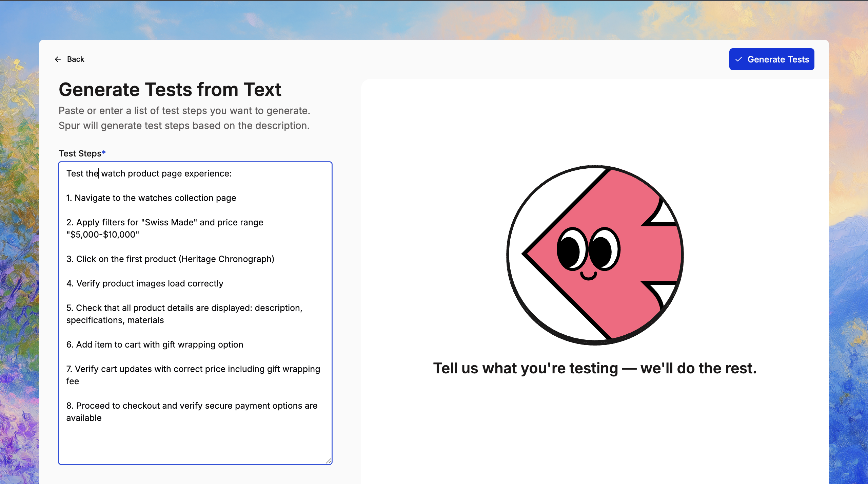The image size is (868, 484).
Task: Click the pink arrow mascot illustration
Action: 595,255
